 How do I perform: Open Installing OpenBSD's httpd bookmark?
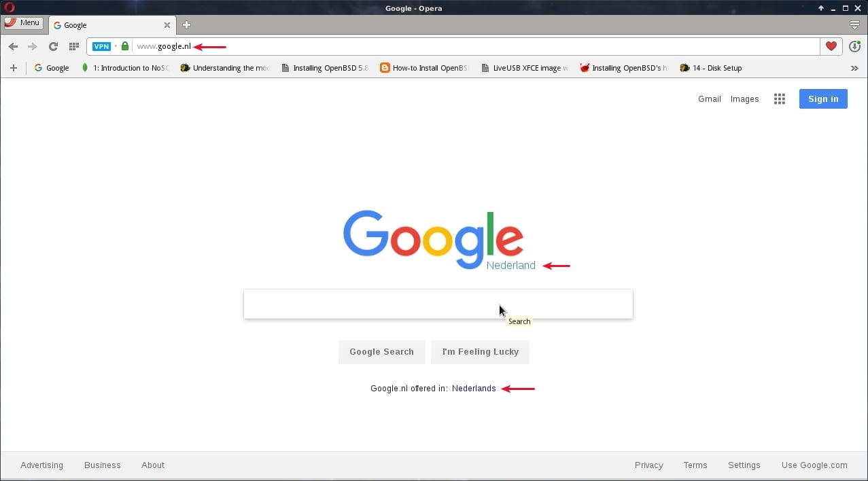point(625,68)
